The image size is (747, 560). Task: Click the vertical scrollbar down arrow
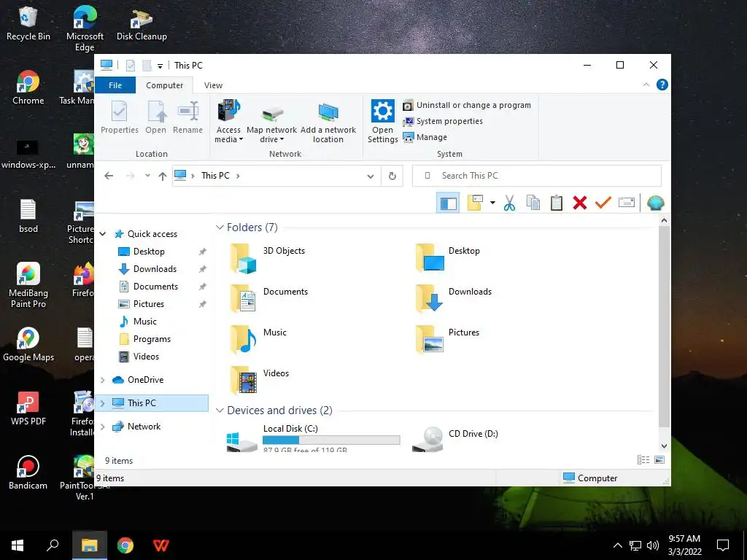(664, 446)
